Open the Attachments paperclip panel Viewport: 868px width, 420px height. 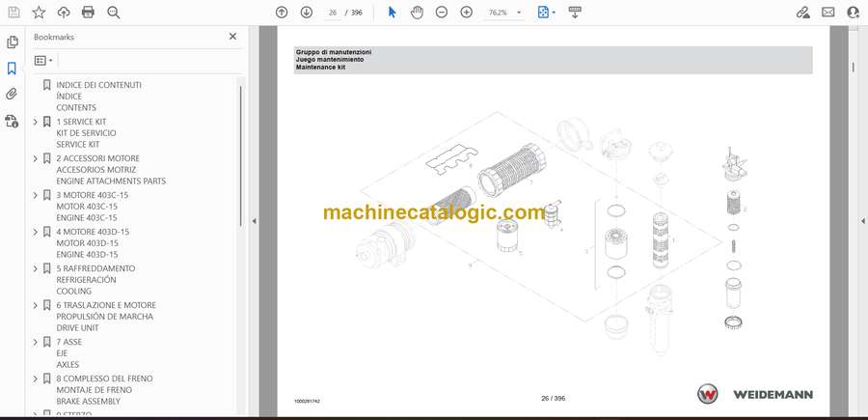13,95
